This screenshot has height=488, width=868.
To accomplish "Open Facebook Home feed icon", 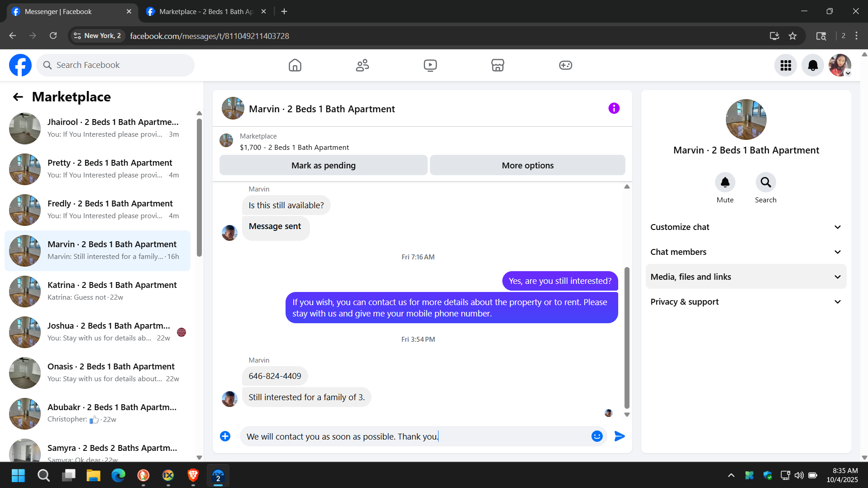I will (295, 65).
